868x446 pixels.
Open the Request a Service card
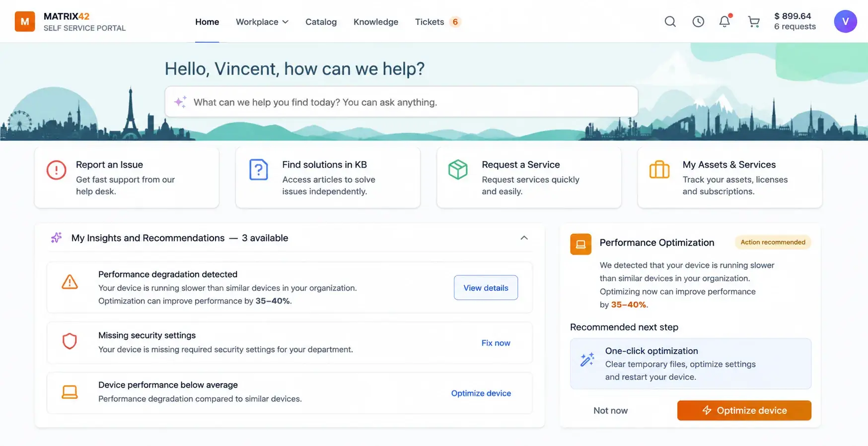529,177
